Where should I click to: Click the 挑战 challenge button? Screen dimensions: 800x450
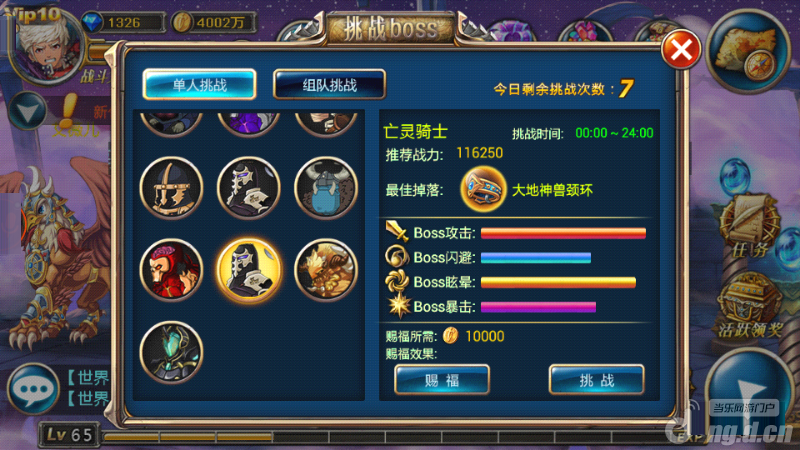pos(596,380)
